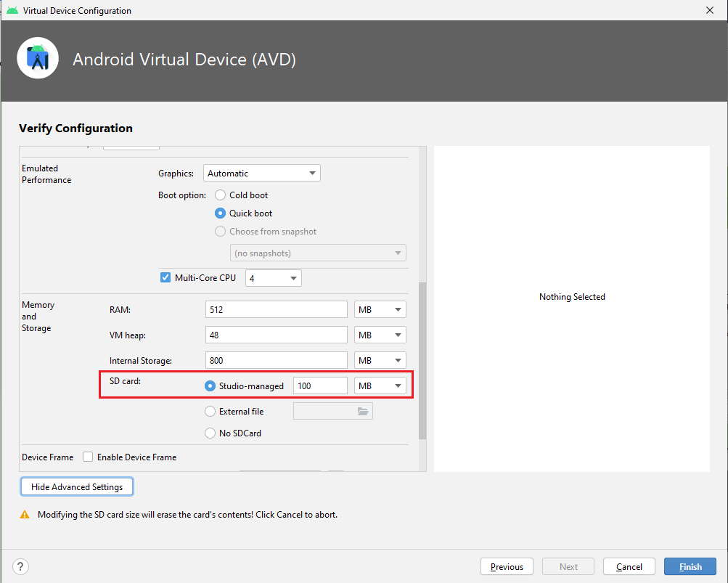Screen dimensions: 728x583
Task: Open the help question mark icon
Action: pos(20,566)
